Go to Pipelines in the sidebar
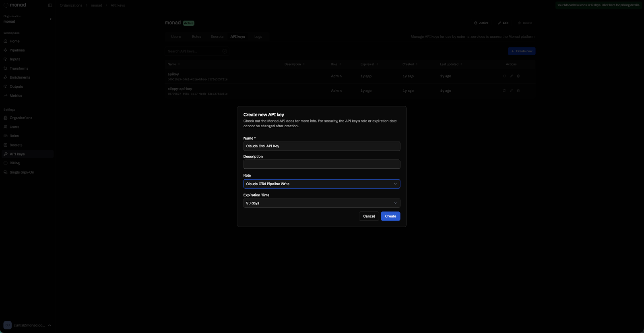The height and width of the screenshot is (333, 644). coord(17,50)
